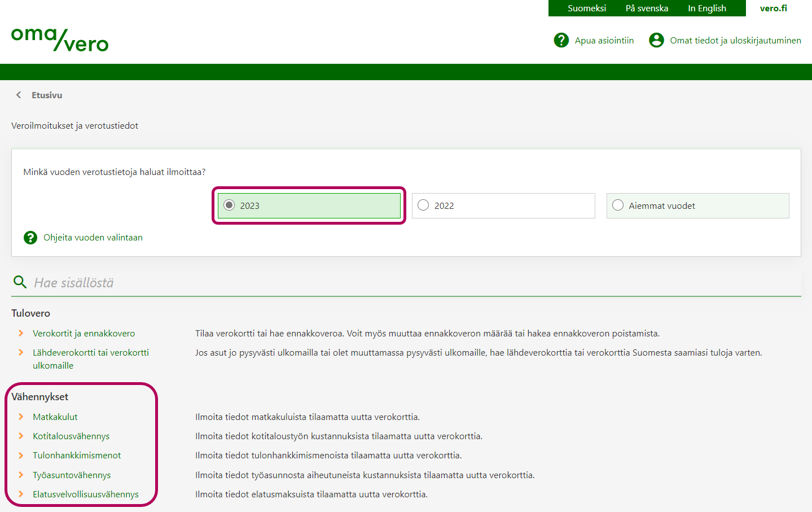Choose the 2022 tax year option

[x=423, y=205]
